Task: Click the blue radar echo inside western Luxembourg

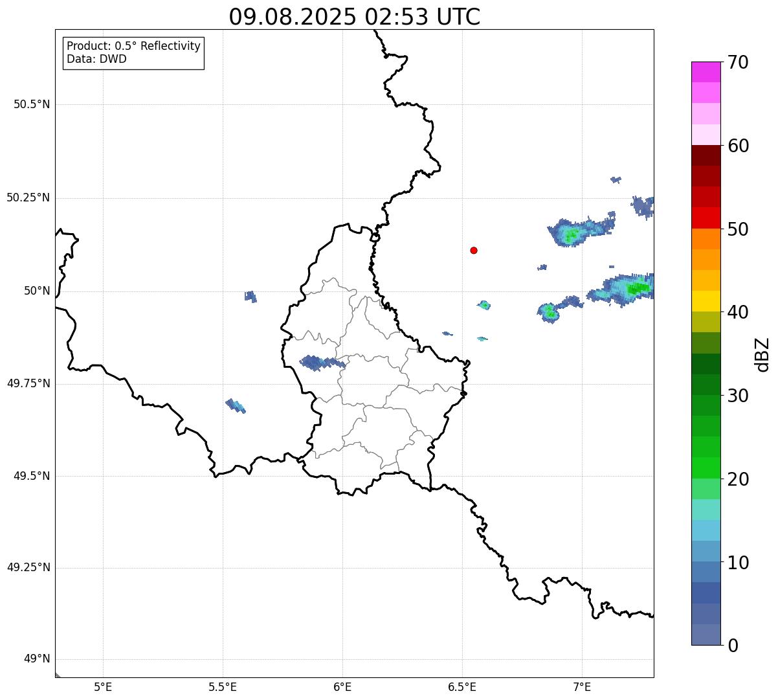Action: (322, 363)
